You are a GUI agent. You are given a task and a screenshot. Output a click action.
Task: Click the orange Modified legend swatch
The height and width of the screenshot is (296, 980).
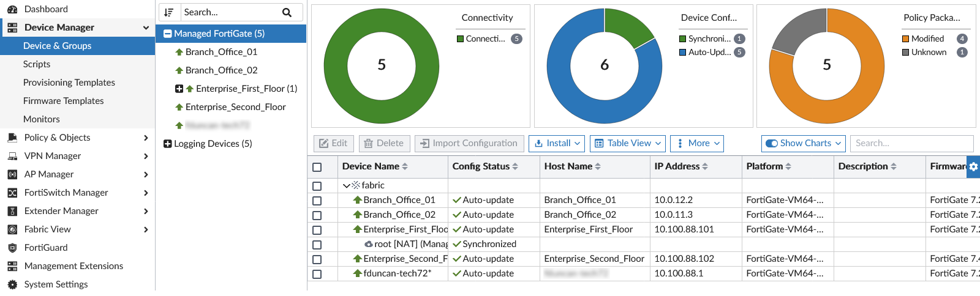[x=905, y=39]
